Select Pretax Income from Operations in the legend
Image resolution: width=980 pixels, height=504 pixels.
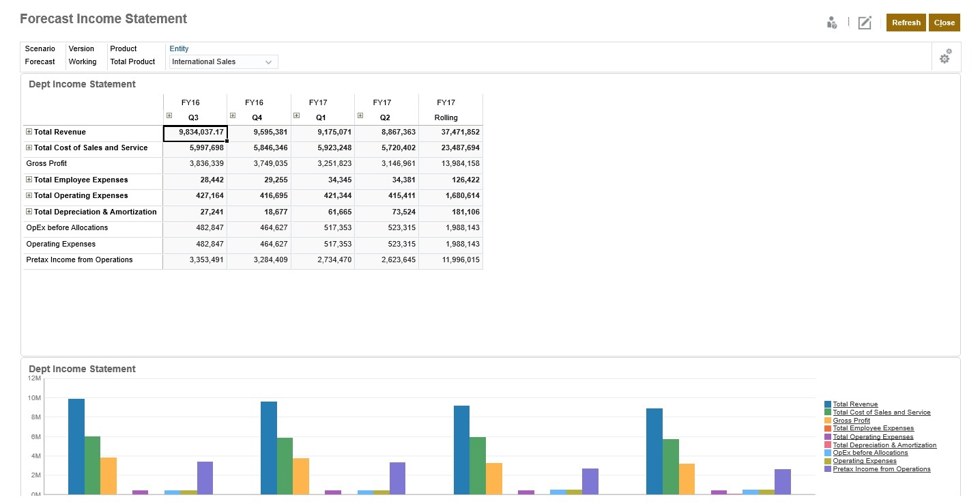pos(882,469)
